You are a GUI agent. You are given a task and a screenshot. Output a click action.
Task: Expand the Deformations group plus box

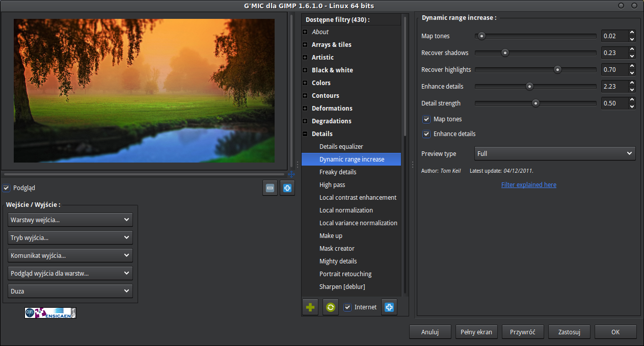[305, 109]
